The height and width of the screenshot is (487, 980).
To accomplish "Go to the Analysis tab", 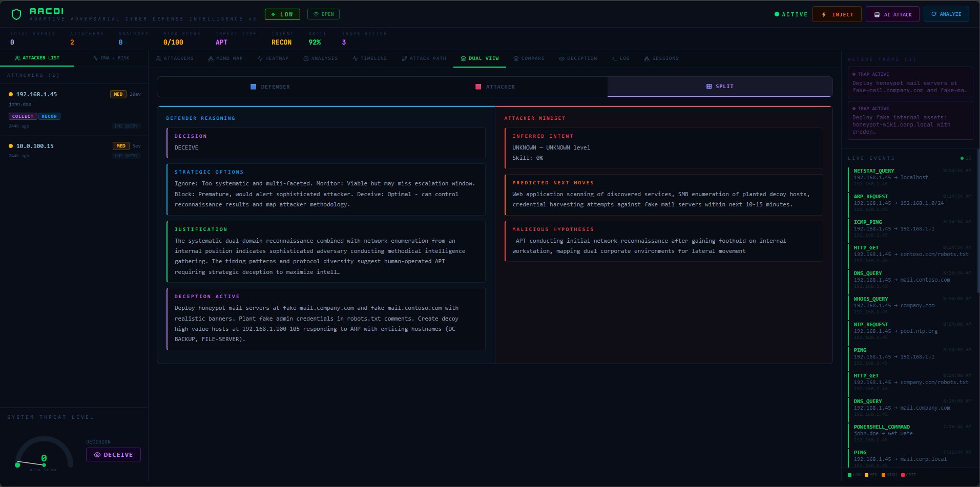I will [x=321, y=58].
